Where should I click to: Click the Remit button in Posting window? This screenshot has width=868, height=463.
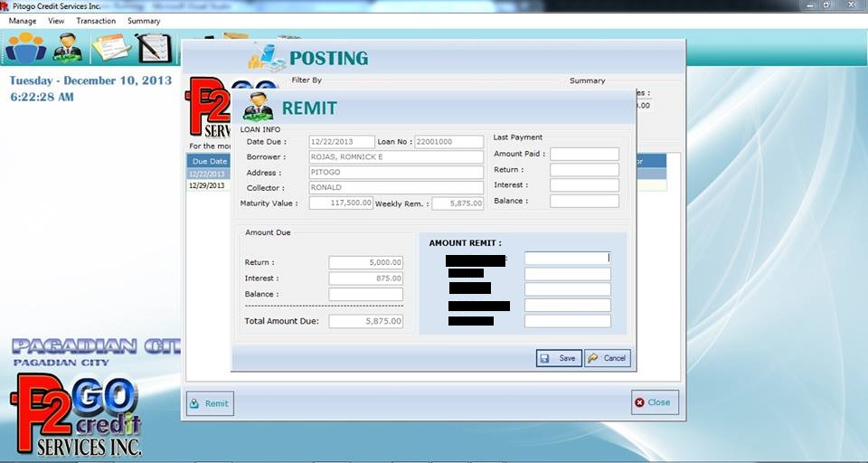tap(210, 403)
